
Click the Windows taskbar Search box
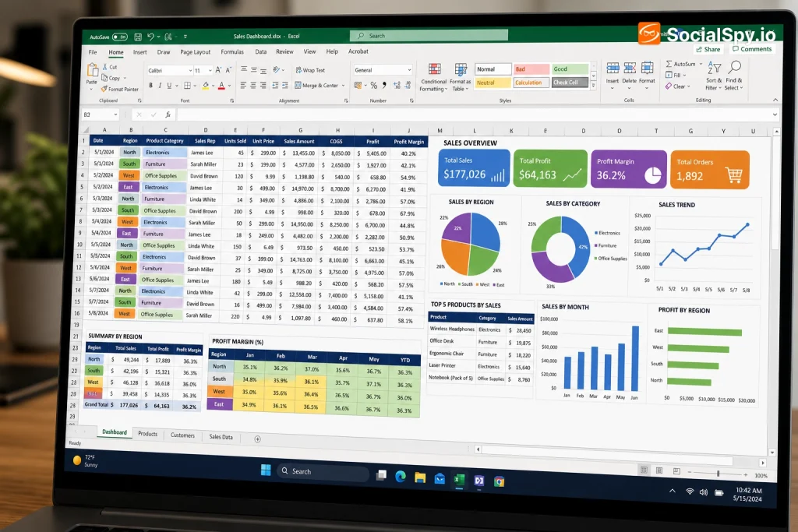click(323, 471)
